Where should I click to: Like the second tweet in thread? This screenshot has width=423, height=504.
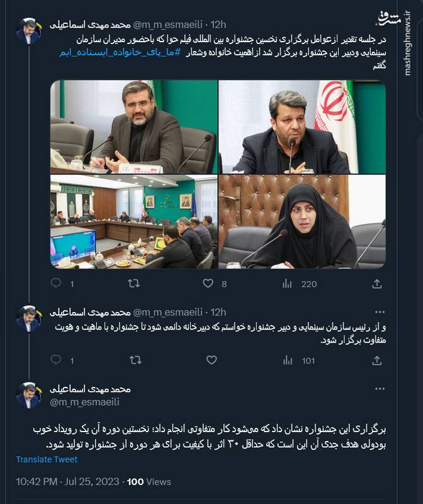(211, 360)
